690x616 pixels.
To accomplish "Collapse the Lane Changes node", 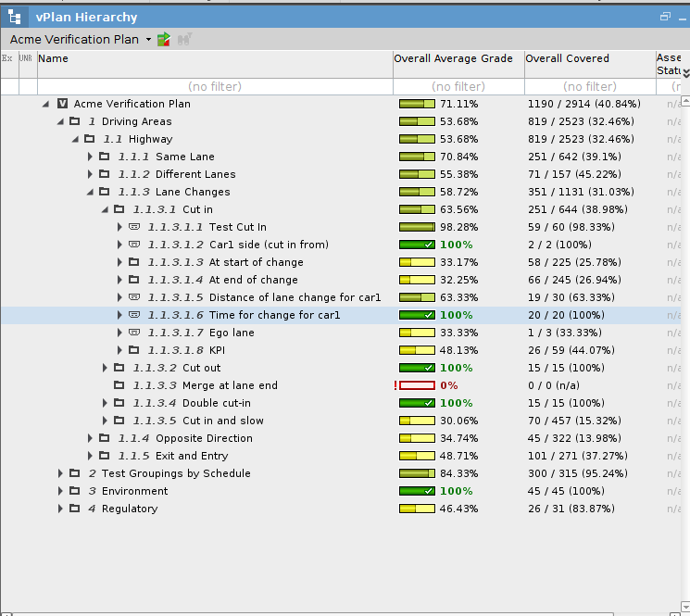I will coord(91,192).
